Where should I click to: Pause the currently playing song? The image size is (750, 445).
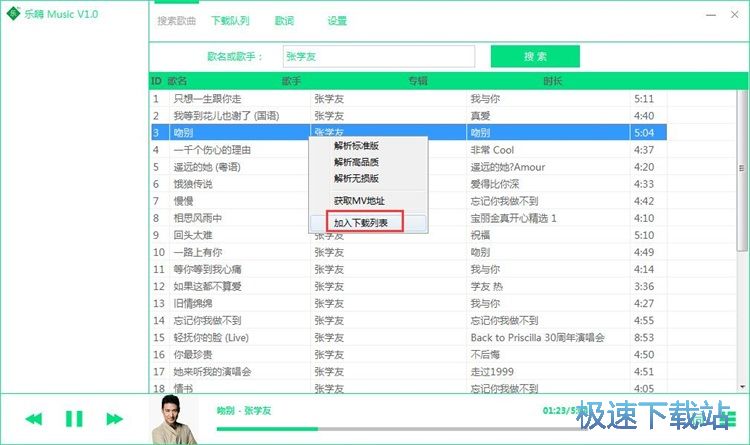click(74, 419)
